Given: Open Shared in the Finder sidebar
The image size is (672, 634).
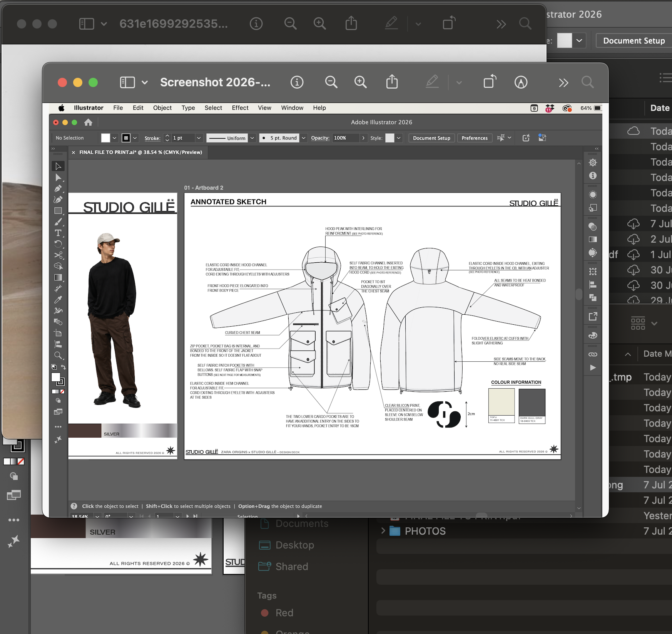Looking at the screenshot, I should [283, 566].
